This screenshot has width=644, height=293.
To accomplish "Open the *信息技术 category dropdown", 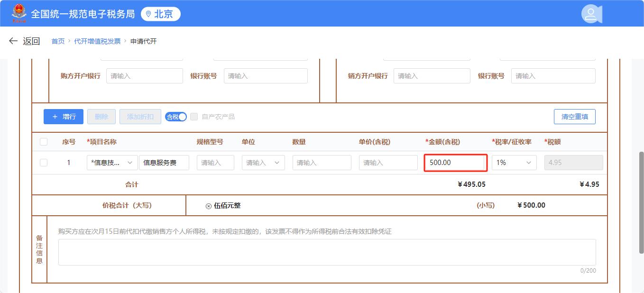I will tap(112, 163).
